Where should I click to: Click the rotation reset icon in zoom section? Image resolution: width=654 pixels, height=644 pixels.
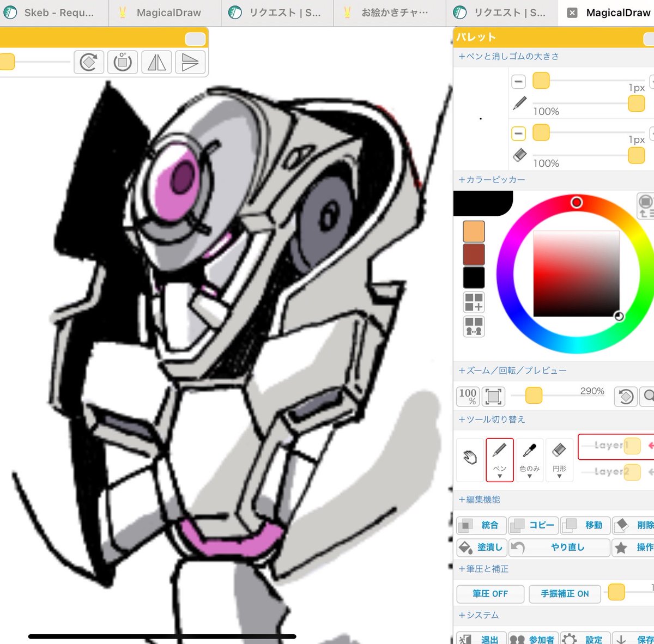tap(626, 396)
